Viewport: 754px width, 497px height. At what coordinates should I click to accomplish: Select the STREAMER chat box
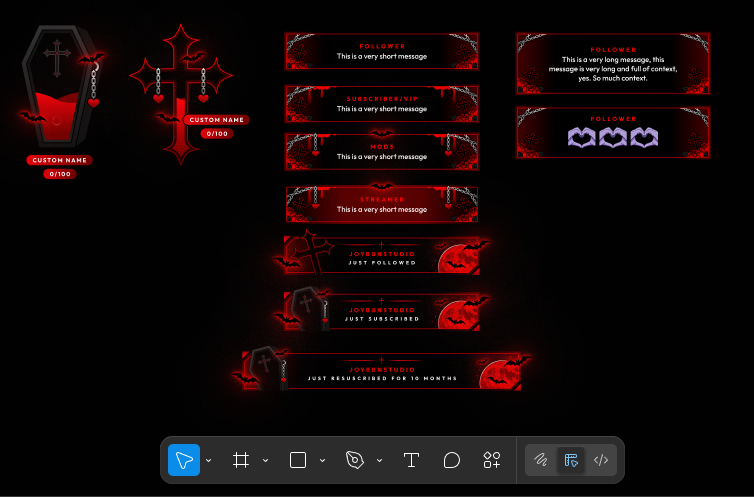coord(382,204)
